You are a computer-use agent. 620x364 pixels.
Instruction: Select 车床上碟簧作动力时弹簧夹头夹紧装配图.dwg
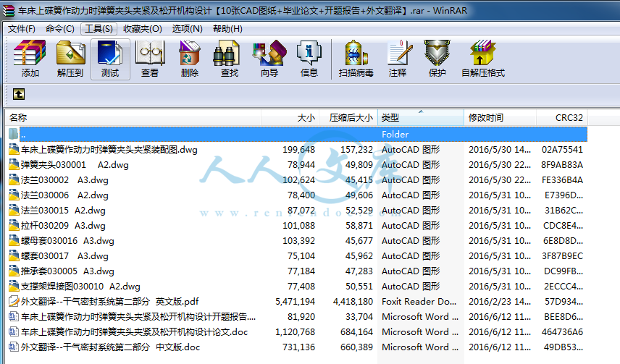109,149
